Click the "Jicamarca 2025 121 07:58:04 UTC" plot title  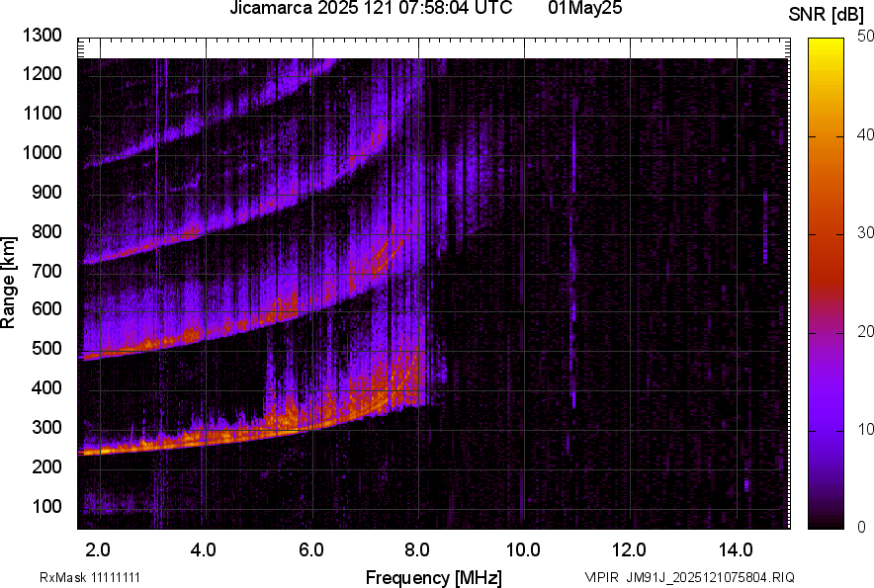[x=371, y=9]
